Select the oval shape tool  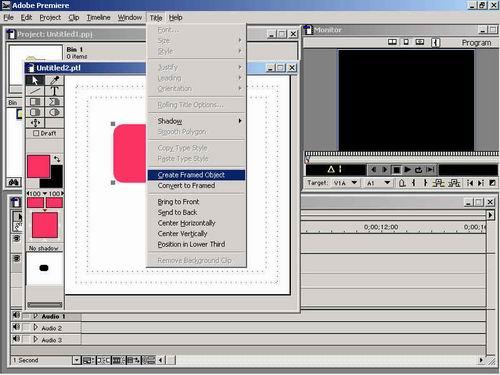[x=54, y=112]
